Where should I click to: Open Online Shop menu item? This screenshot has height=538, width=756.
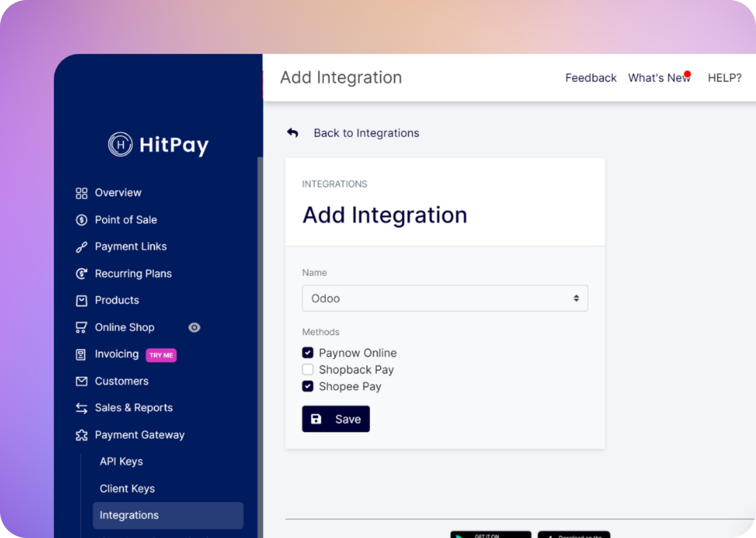pyautogui.click(x=124, y=327)
